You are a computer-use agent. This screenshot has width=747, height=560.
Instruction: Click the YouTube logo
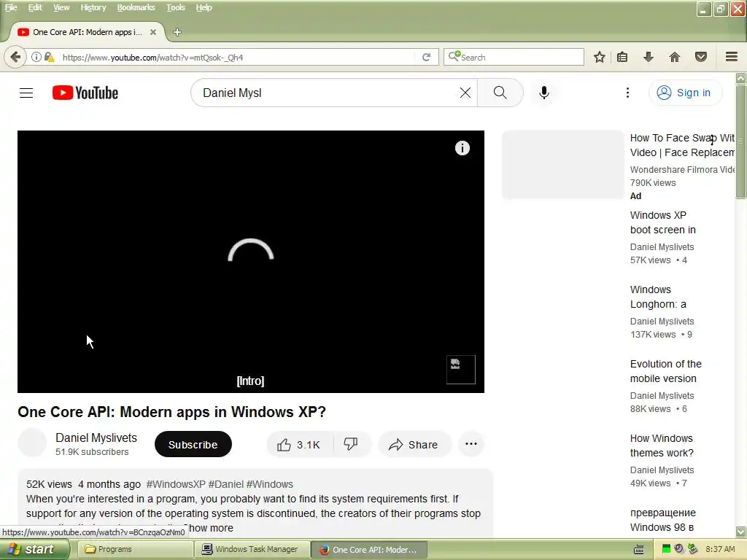85,93
